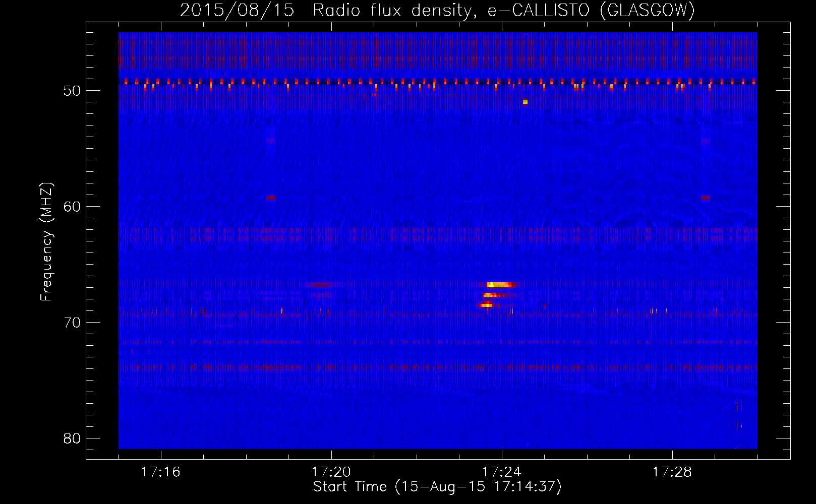
Task: Click the 17:20 time tick label
Action: (331, 472)
